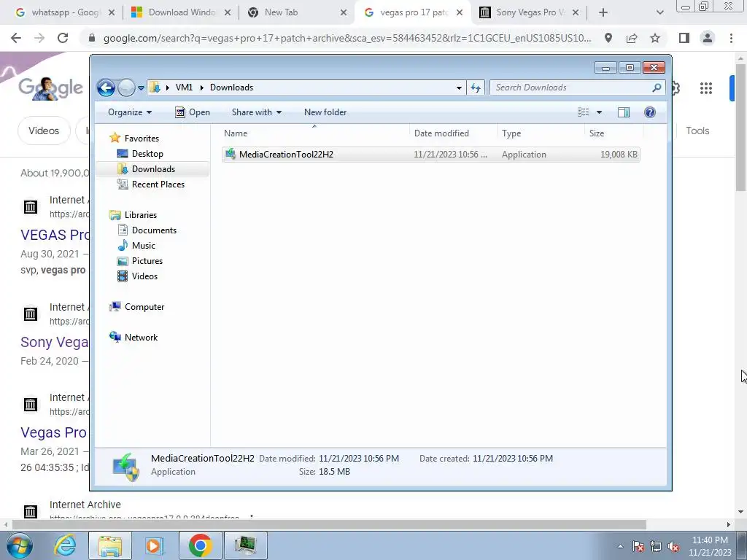Reload the Chrome page
Viewport: 747px width, 560px height.
63,38
